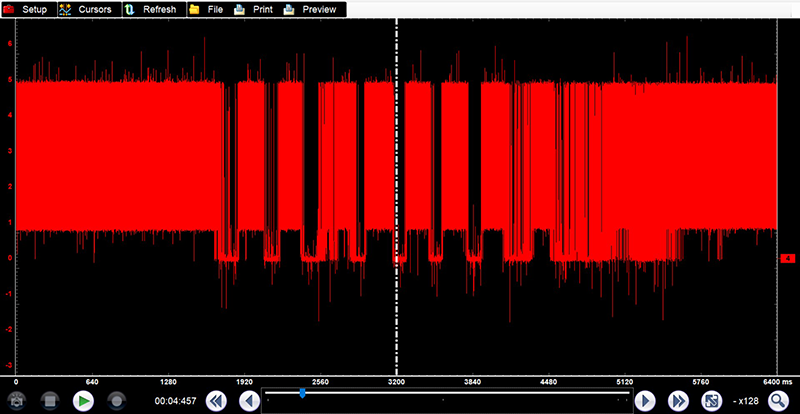Jump forward with the double-right arrow button
The width and height of the screenshot is (800, 414).
pyautogui.click(x=678, y=400)
